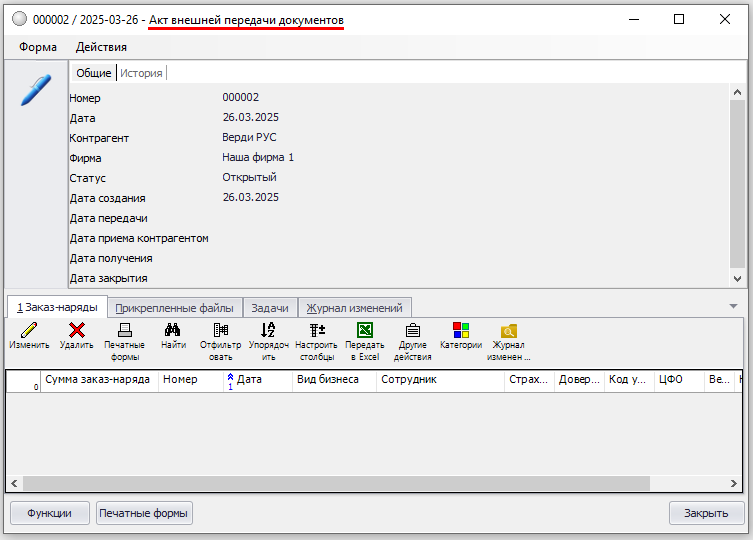Expand the tab list dropdown arrow
753x540 pixels.
click(733, 307)
